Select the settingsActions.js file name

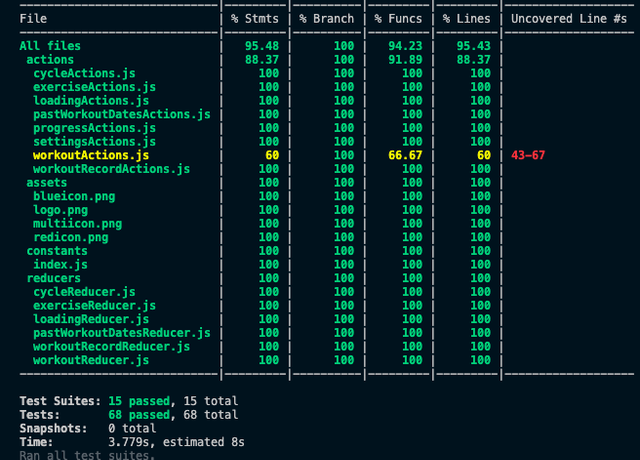(94, 142)
